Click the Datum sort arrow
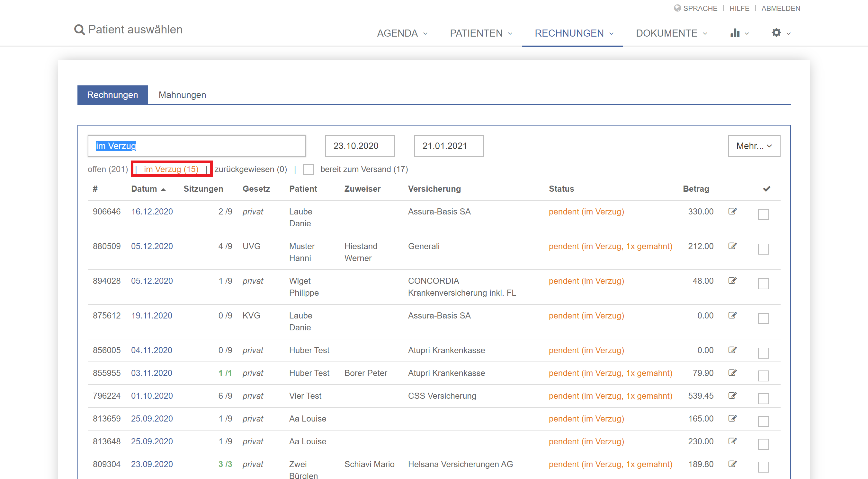The height and width of the screenshot is (479, 868). [x=164, y=189]
